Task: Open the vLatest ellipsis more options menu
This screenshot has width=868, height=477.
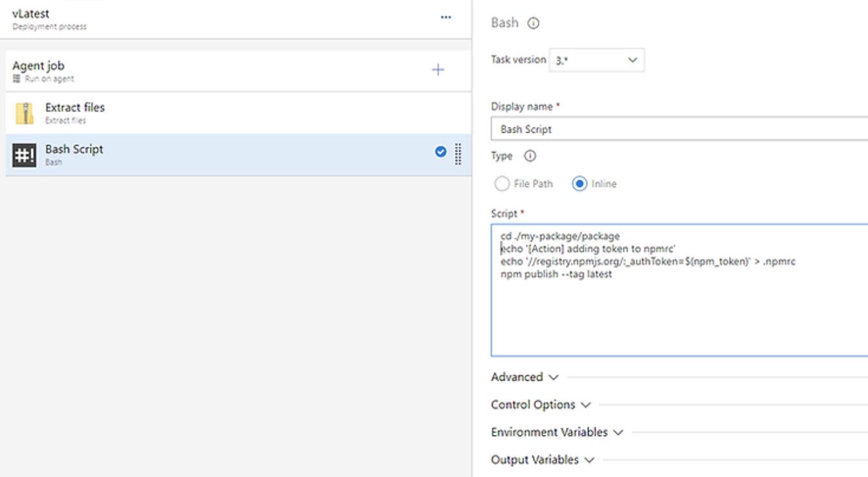Action: (446, 17)
